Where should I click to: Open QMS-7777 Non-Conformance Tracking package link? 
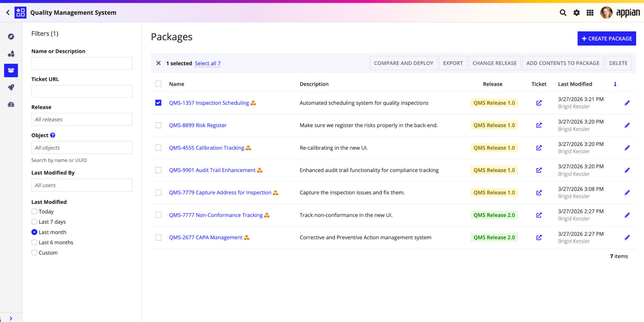(216, 215)
